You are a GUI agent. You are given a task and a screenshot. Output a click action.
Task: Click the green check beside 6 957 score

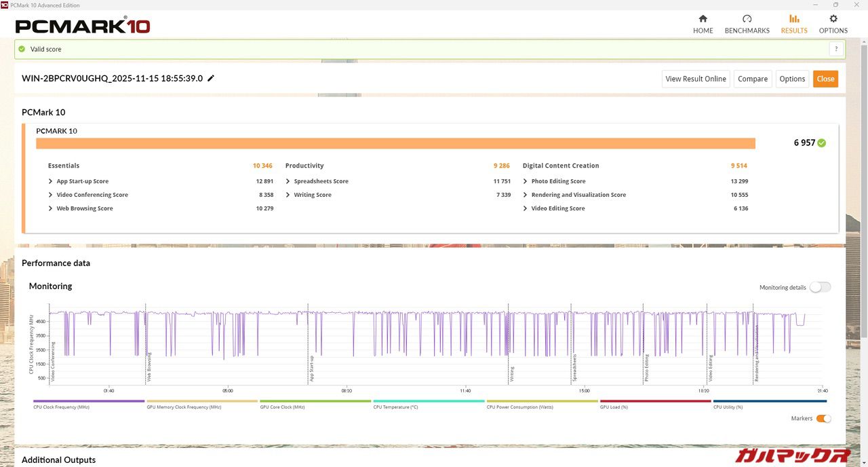(x=822, y=143)
